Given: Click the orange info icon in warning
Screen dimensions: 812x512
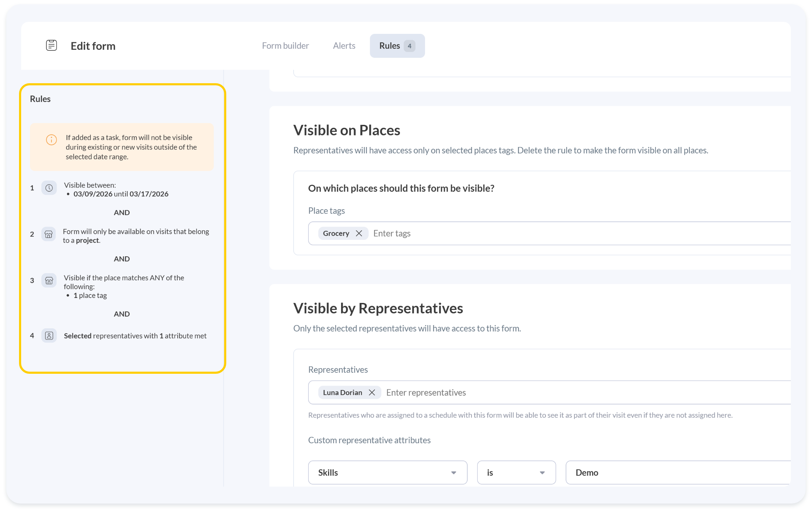Looking at the screenshot, I should click(51, 140).
